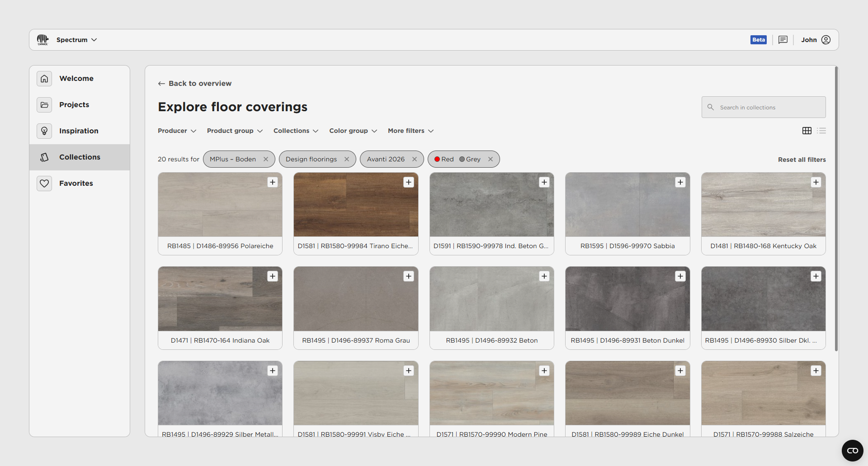The image size is (868, 466).
Task: Open the chat messages icon in header
Action: click(783, 40)
